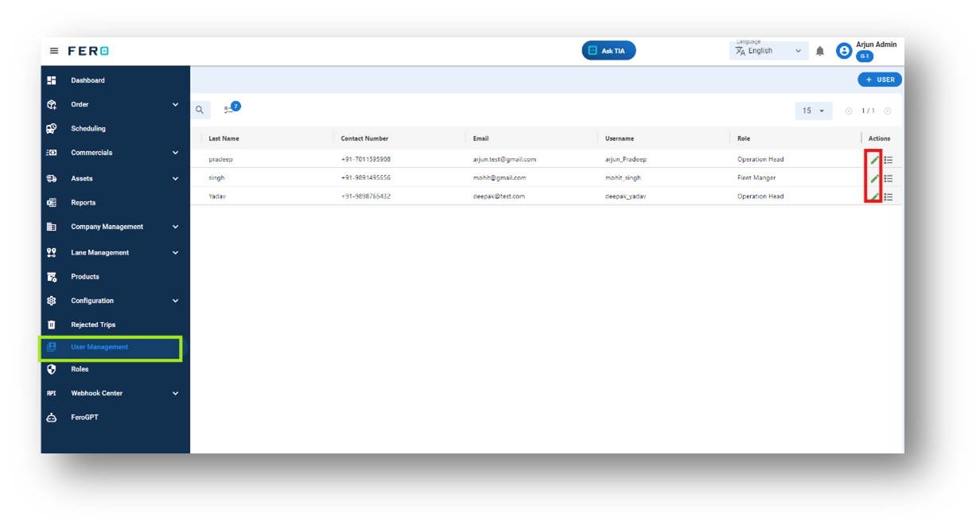Viewport: 980px width, 529px height.
Task: Click email deepak@test.com
Action: (x=499, y=196)
